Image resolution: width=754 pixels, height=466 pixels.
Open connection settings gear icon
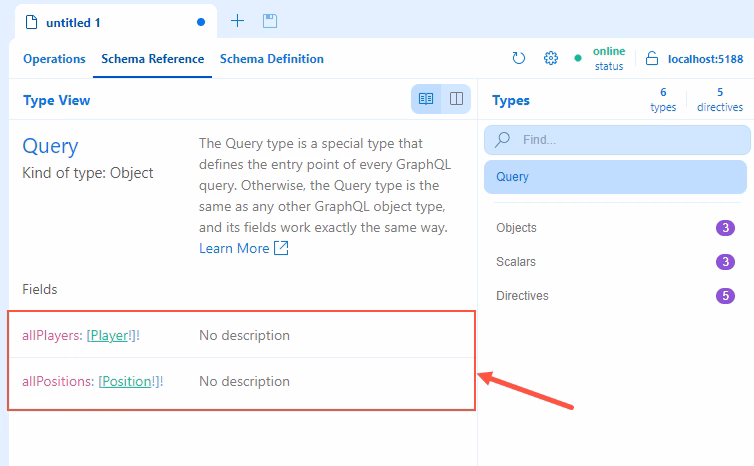551,58
